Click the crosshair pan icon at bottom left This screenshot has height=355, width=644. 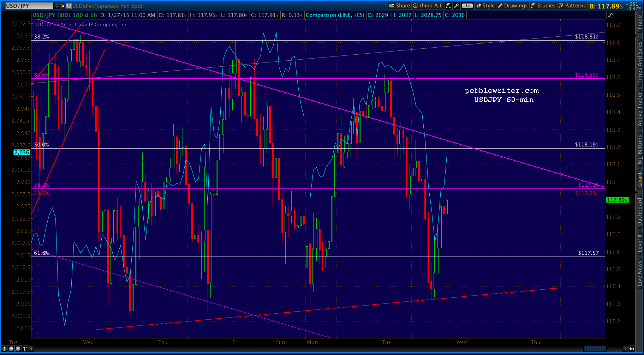tap(5, 349)
